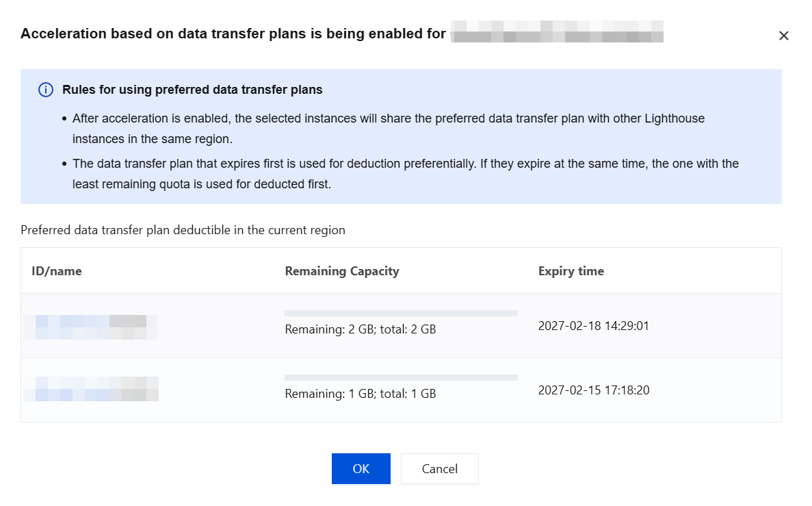Click the 2 GB plan progress bar
This screenshot has height=506, width=812.
402,313
